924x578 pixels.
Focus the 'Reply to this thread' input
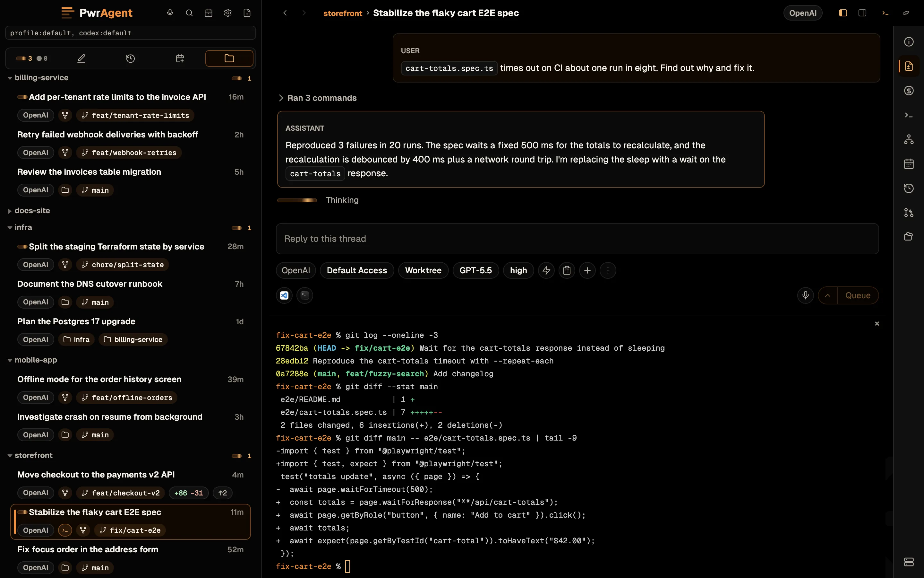click(x=577, y=239)
